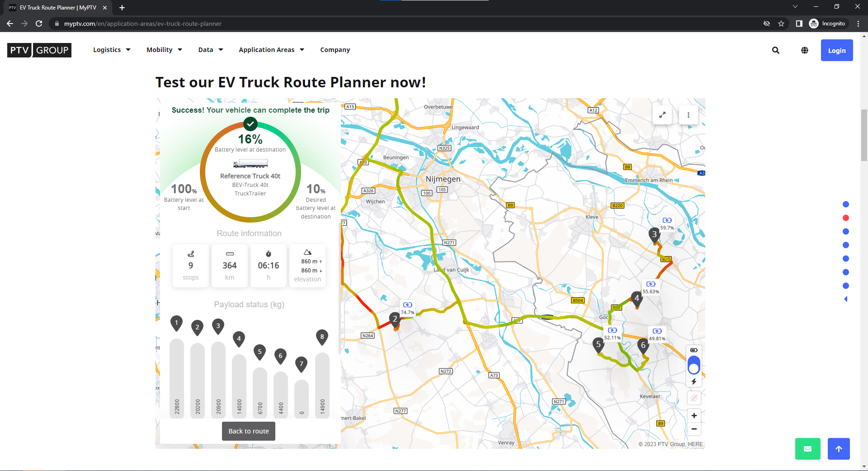The image size is (868, 471).
Task: Open the green envelope contact button
Action: (807, 448)
